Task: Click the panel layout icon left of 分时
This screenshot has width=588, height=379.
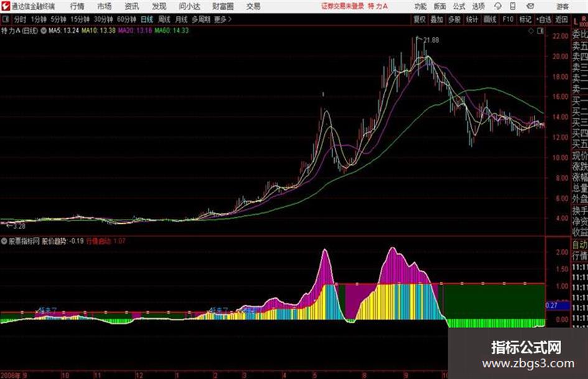Action: click(x=5, y=19)
